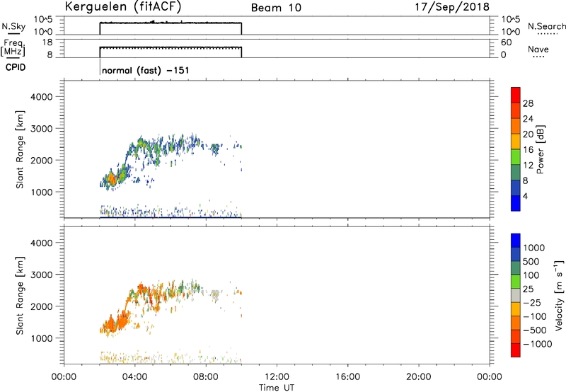Screen dimensions: 566x392
Task: Click the "08:00" time axis tick label
Action: click(206, 377)
